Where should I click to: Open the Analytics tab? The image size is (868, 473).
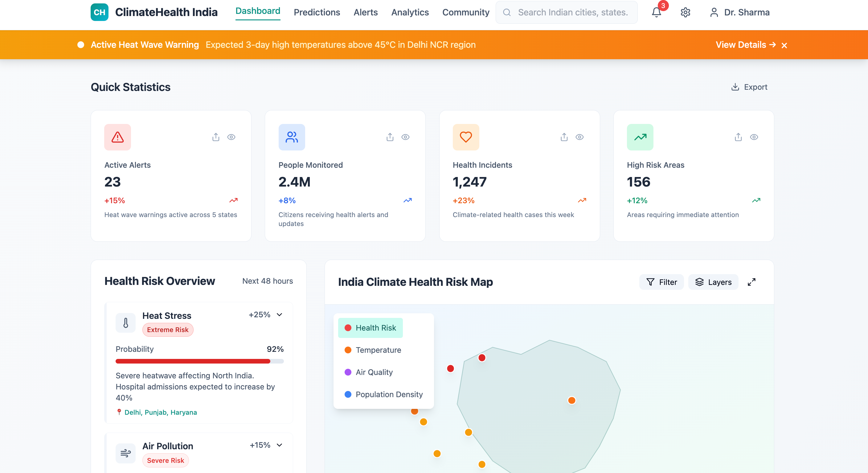pos(410,12)
